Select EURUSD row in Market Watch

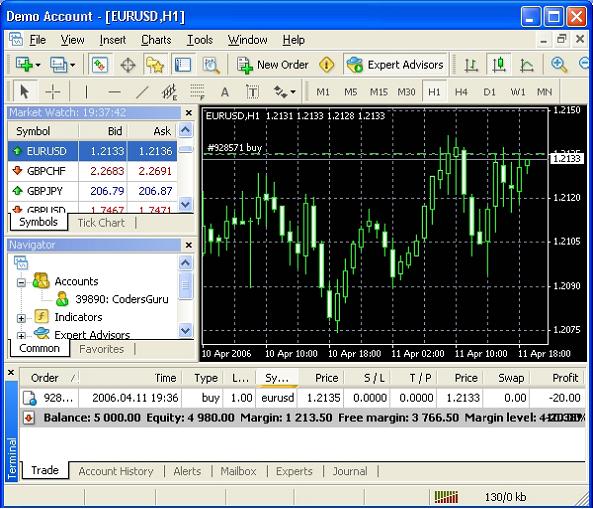[92, 151]
